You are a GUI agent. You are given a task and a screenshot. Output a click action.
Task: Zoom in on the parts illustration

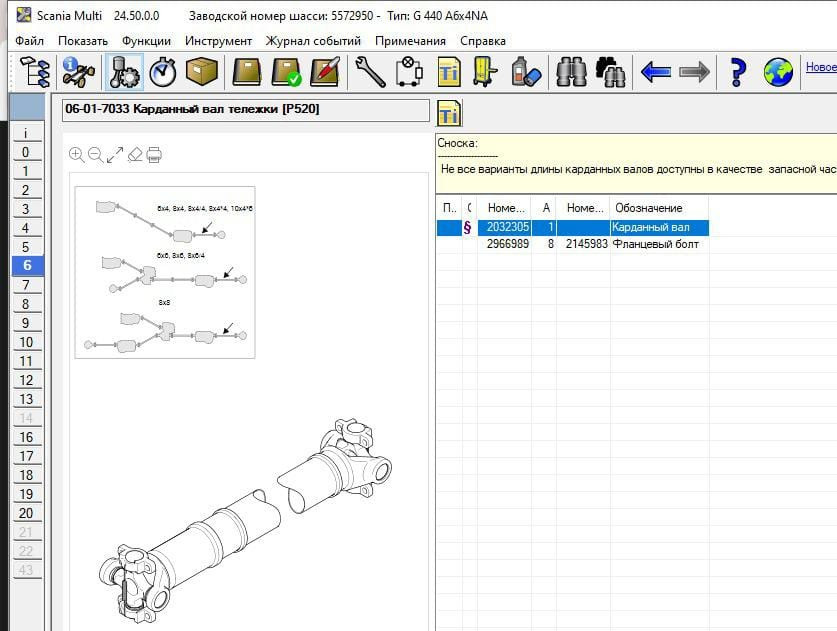coord(77,154)
